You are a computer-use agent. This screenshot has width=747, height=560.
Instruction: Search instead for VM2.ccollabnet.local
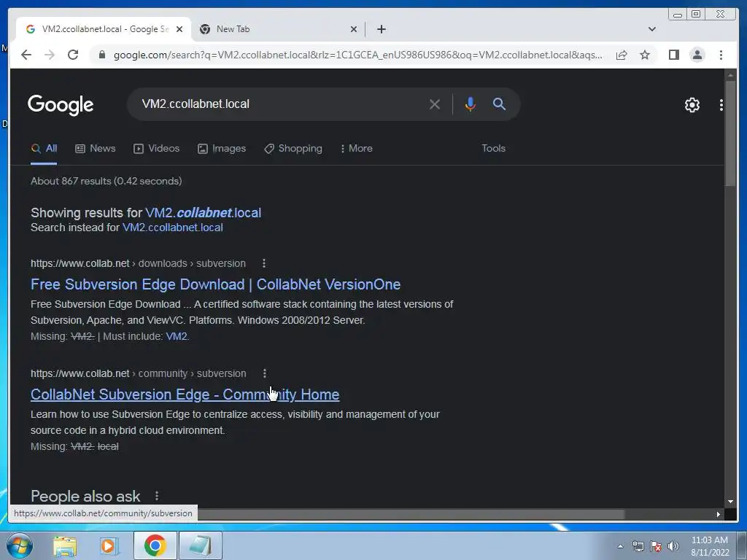point(172,227)
